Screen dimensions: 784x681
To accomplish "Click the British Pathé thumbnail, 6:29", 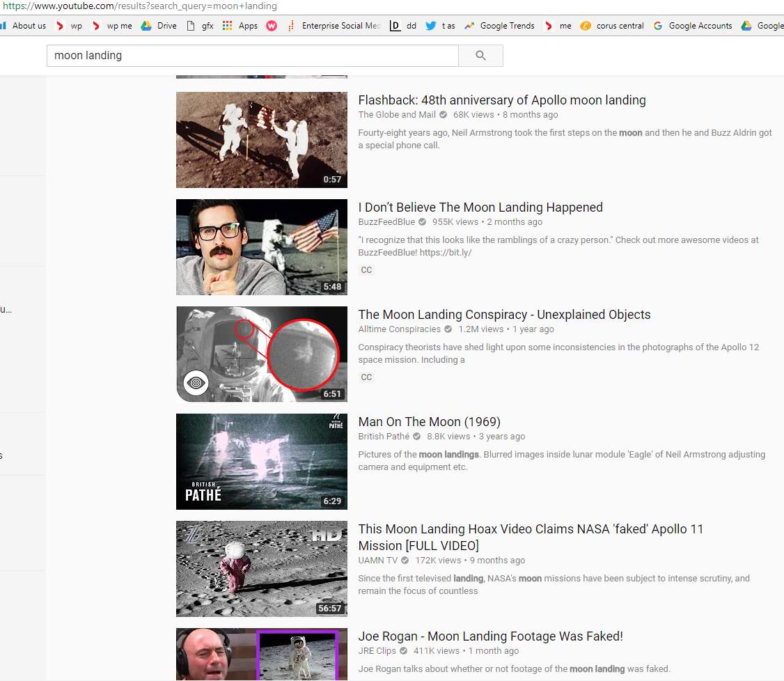I will (x=262, y=462).
